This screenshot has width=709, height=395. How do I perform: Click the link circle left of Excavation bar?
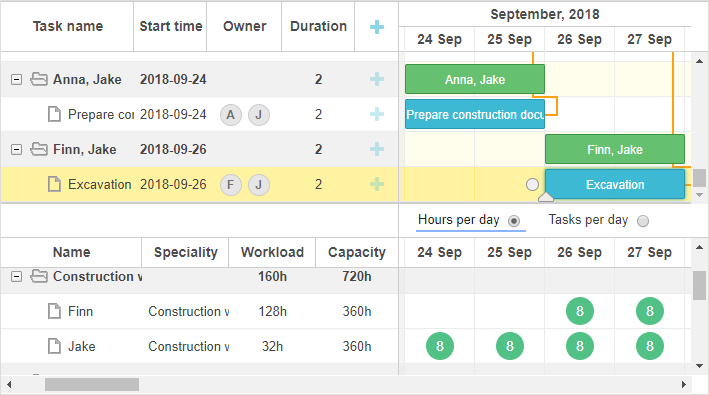coord(533,184)
